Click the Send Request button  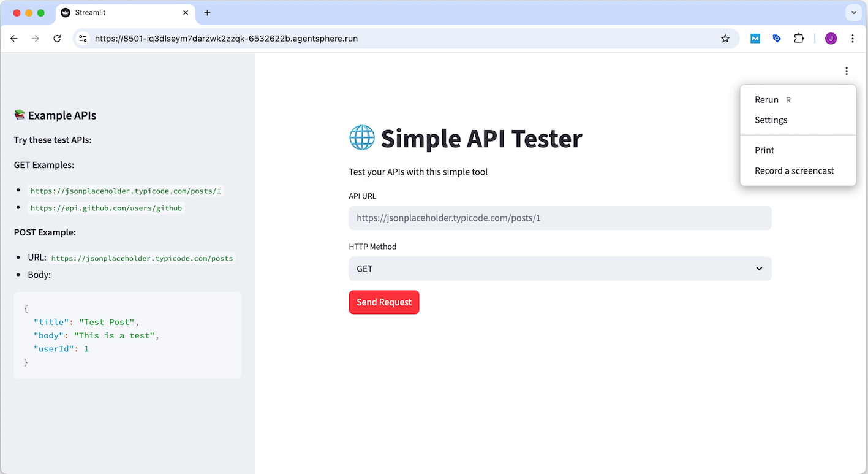pos(383,302)
